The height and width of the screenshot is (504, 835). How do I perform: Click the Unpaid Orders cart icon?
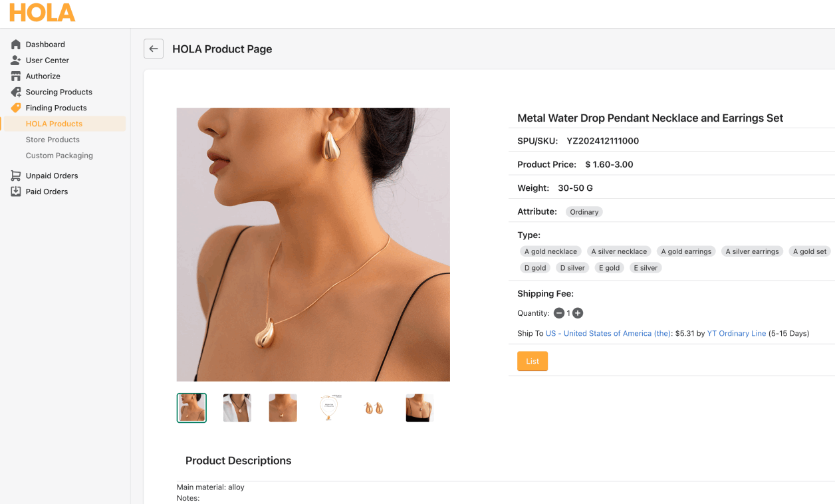pyautogui.click(x=16, y=176)
